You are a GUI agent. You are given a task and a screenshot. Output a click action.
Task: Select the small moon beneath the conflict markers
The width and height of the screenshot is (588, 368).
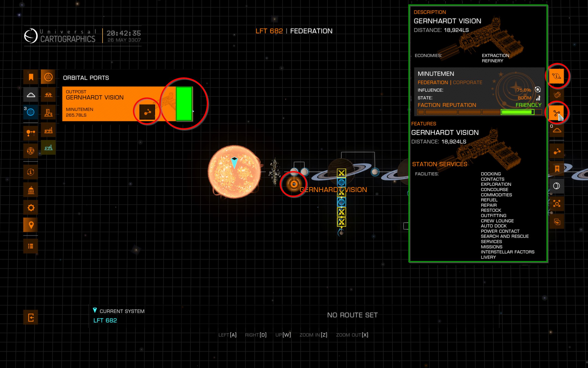pos(341,233)
